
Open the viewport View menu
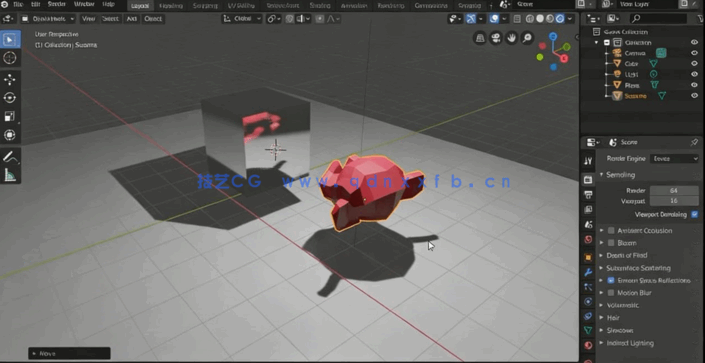[x=89, y=19]
